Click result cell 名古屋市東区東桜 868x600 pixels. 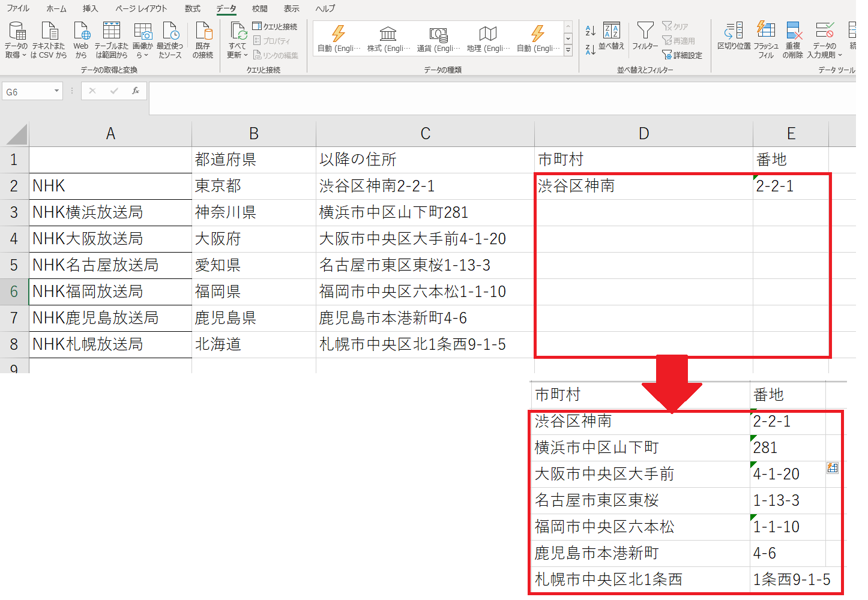pos(640,500)
